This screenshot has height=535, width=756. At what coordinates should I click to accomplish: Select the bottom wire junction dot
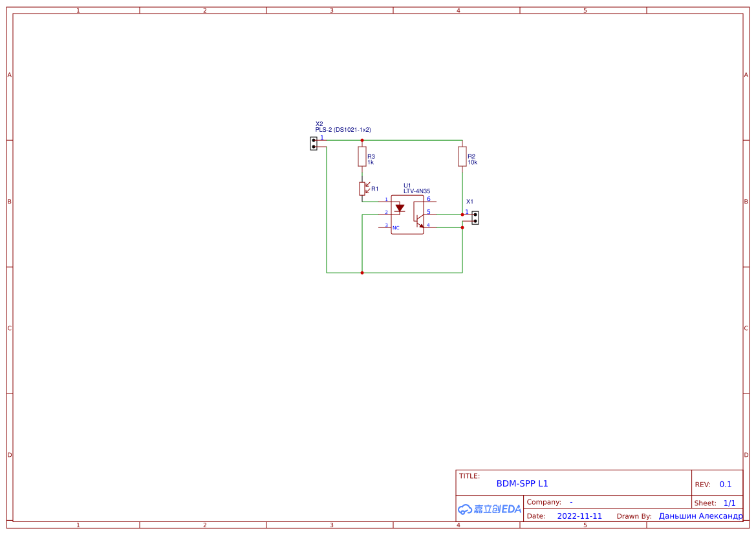click(x=362, y=273)
